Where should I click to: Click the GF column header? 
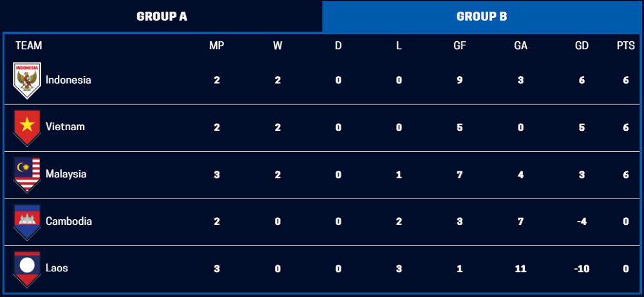coord(460,46)
